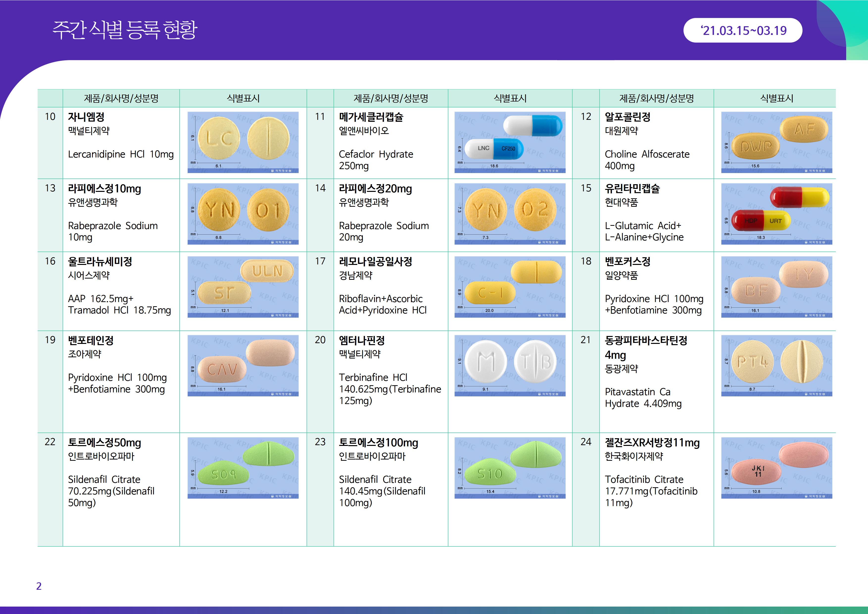Click the ULN sr tablet image
Screen dimensions: 868x614
(x=243, y=287)
